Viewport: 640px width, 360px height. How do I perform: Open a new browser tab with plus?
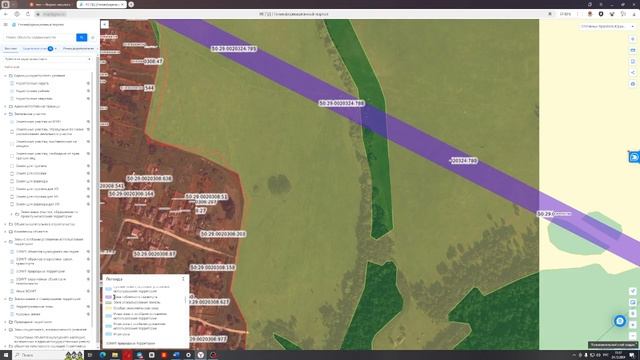click(131, 4)
